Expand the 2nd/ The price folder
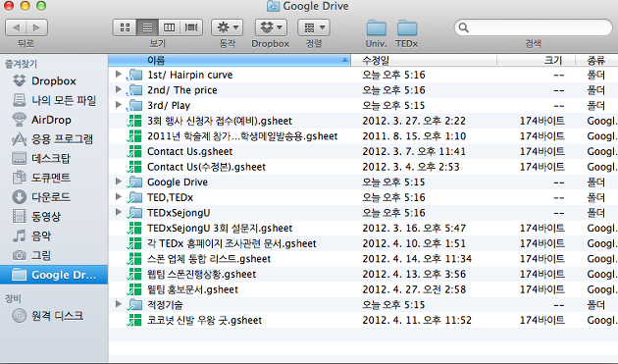 (118, 89)
